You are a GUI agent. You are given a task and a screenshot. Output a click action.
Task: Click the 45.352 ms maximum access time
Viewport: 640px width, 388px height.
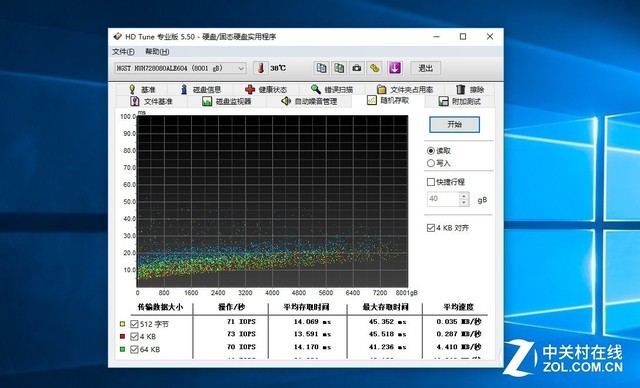[x=388, y=322]
